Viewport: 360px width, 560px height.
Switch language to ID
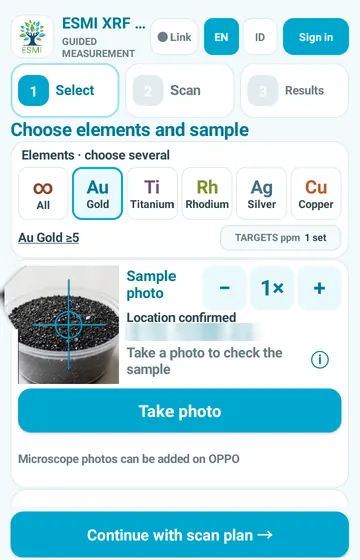click(260, 37)
